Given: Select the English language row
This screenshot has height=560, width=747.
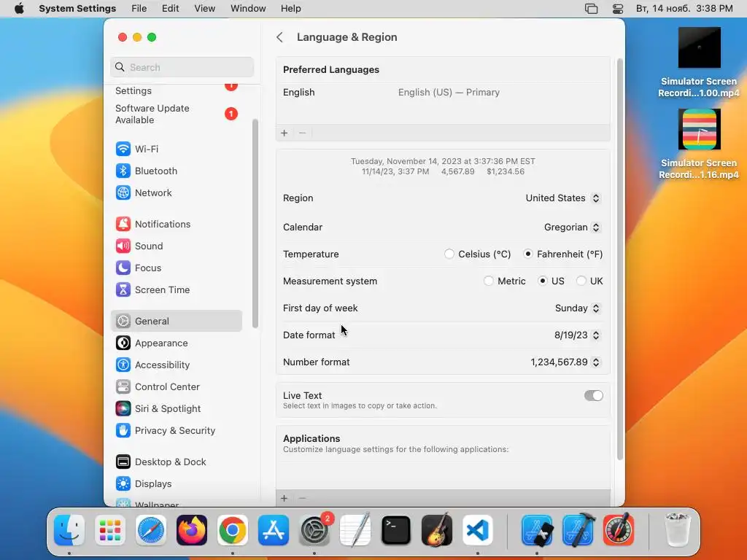Looking at the screenshot, I should 443,93.
